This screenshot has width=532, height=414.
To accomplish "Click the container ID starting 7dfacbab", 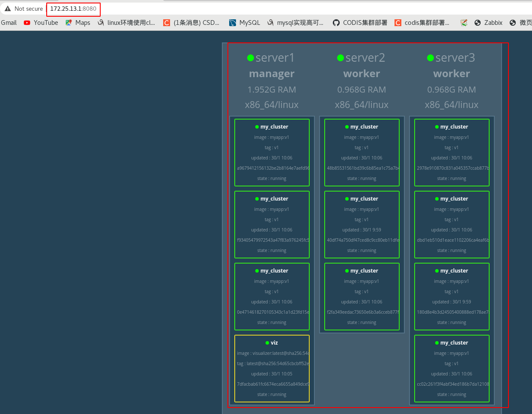I will pyautogui.click(x=273, y=384).
